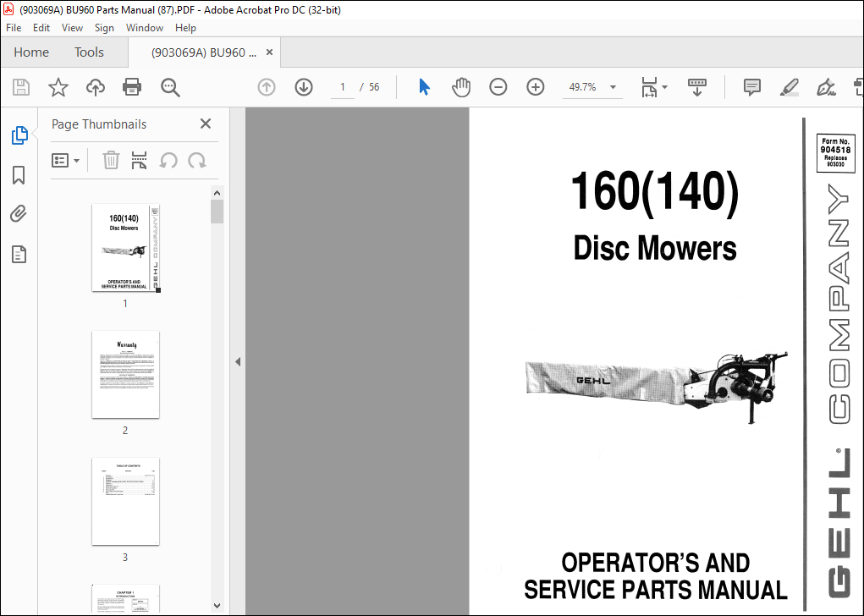
Task: Open the Sign document pen tool
Action: [826, 87]
